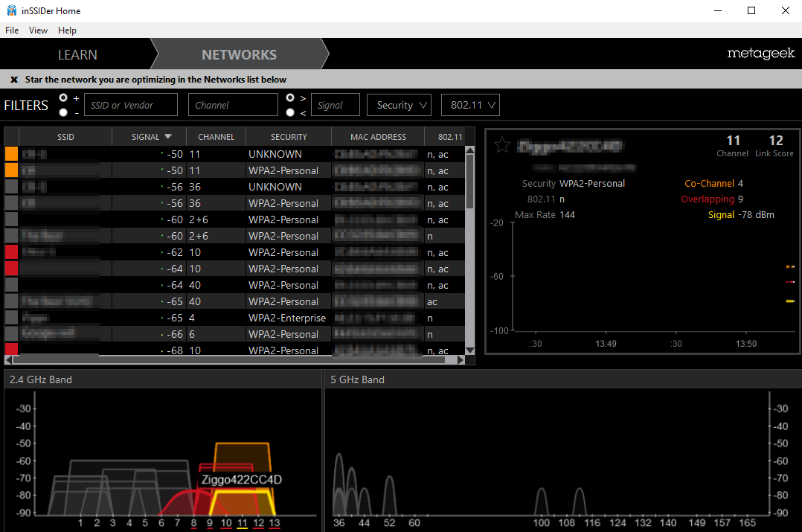Select the exclude (-) filter radio button
The width and height of the screenshot is (802, 532).
tap(63, 112)
